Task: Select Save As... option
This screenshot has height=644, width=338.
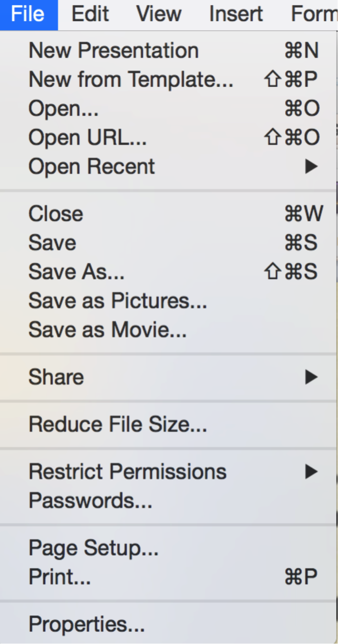Action: pyautogui.click(x=77, y=272)
